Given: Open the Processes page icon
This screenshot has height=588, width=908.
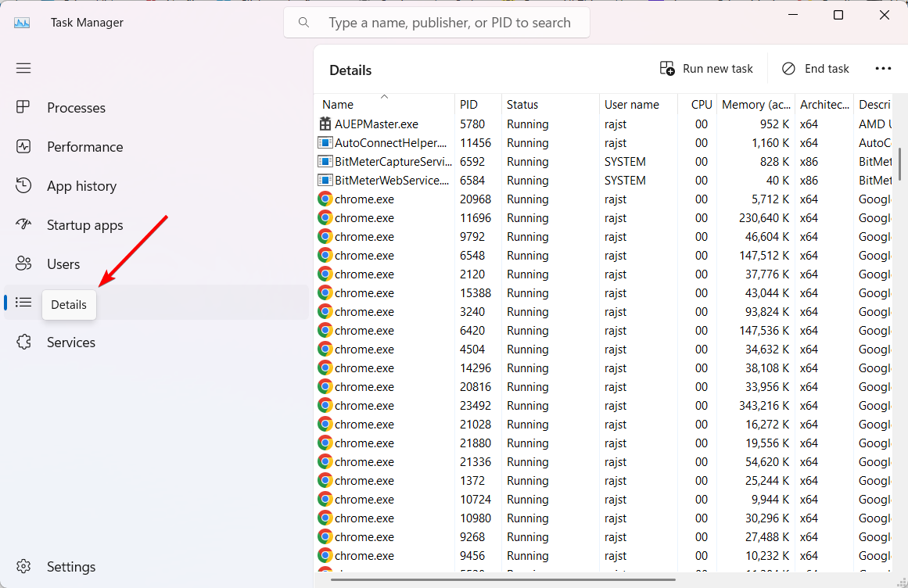Looking at the screenshot, I should [23, 107].
